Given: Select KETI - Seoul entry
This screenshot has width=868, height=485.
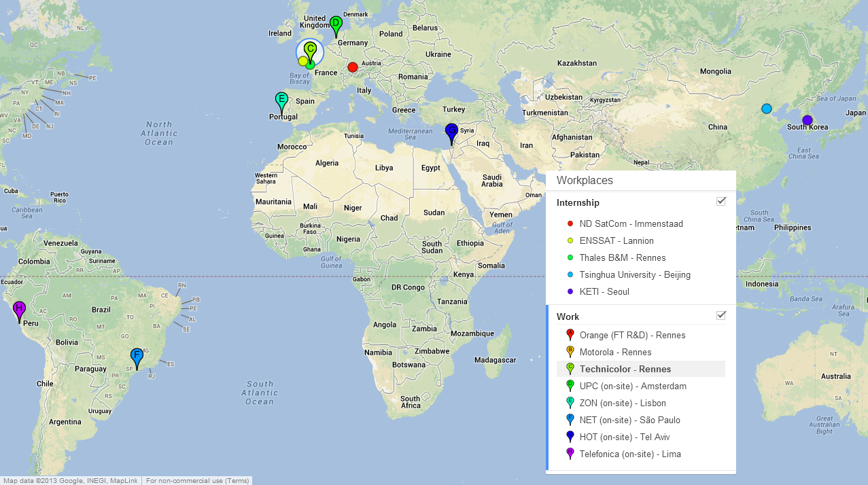Looking at the screenshot, I should 604,292.
